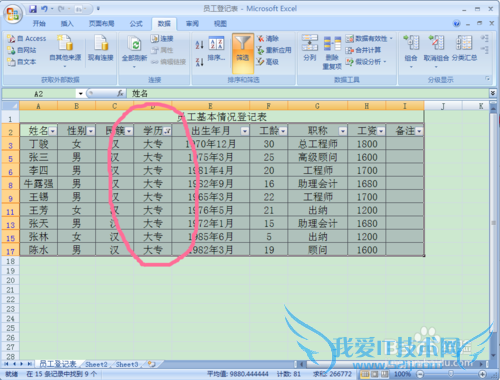The width and height of the screenshot is (500, 380).
Task: Click the zoom slider handle
Action: 451,374
